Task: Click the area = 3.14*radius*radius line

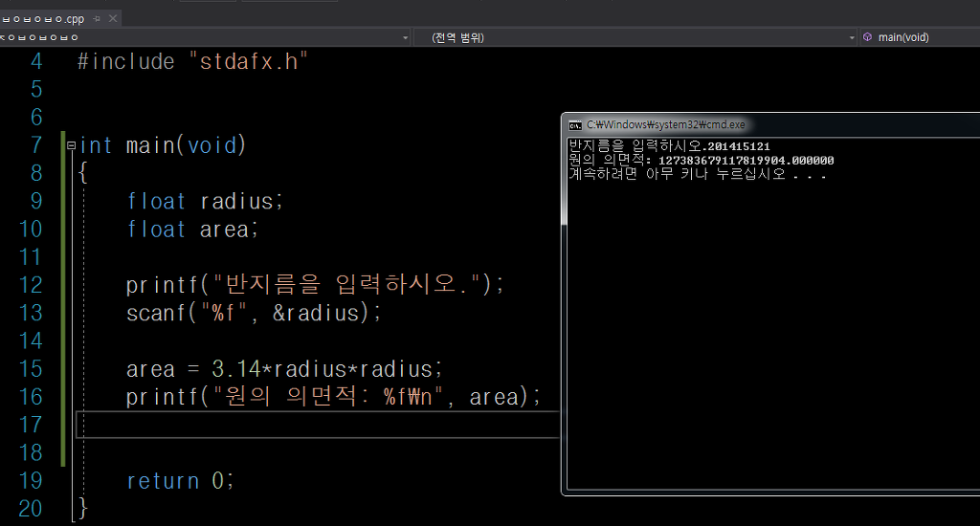Action: [x=284, y=368]
